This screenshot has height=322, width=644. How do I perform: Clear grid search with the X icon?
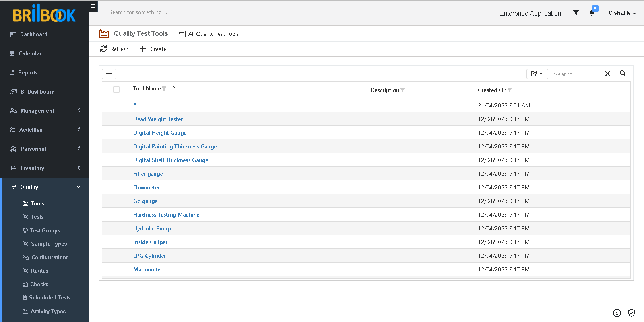coord(608,74)
